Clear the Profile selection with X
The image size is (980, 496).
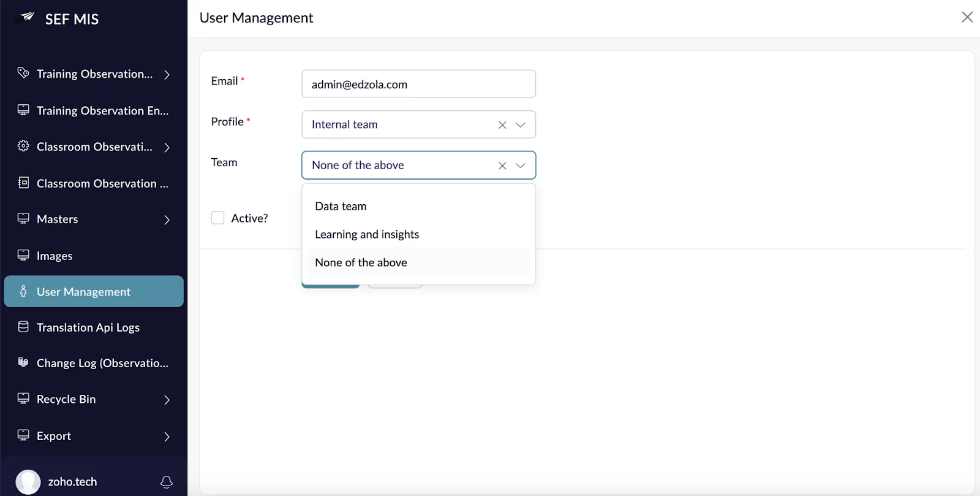tap(502, 125)
